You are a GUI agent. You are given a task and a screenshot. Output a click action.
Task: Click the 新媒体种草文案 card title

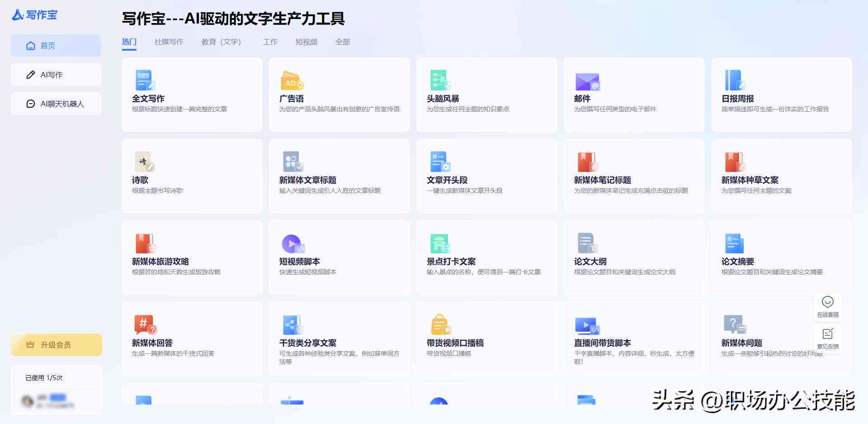(750, 180)
